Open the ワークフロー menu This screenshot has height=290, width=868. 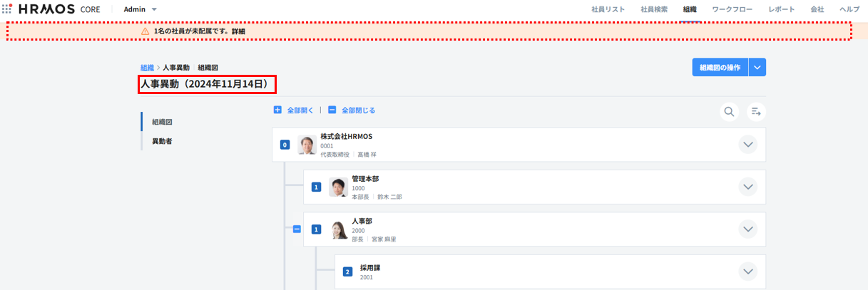732,9
